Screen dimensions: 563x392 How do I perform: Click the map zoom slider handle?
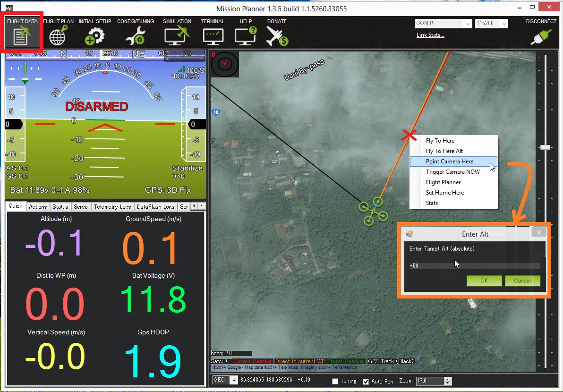tap(546, 147)
